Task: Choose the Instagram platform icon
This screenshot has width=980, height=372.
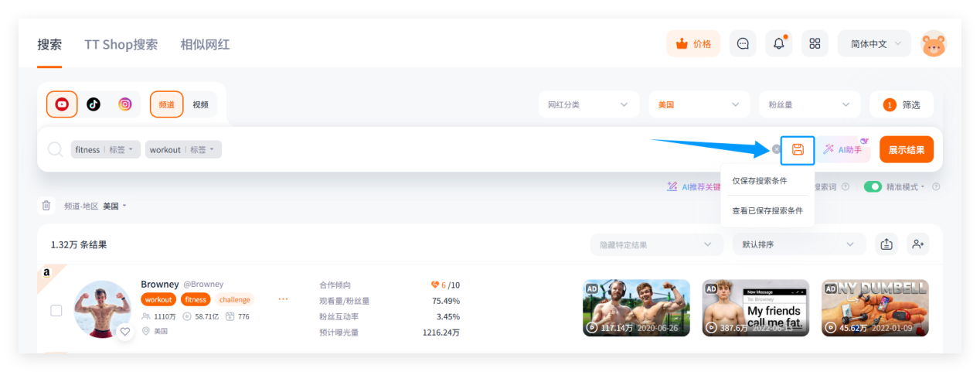Action: click(124, 104)
